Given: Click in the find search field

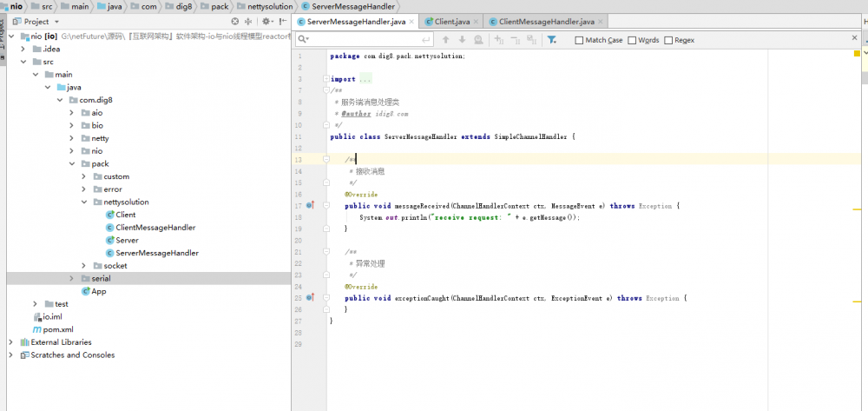Looking at the screenshot, I should coord(365,40).
